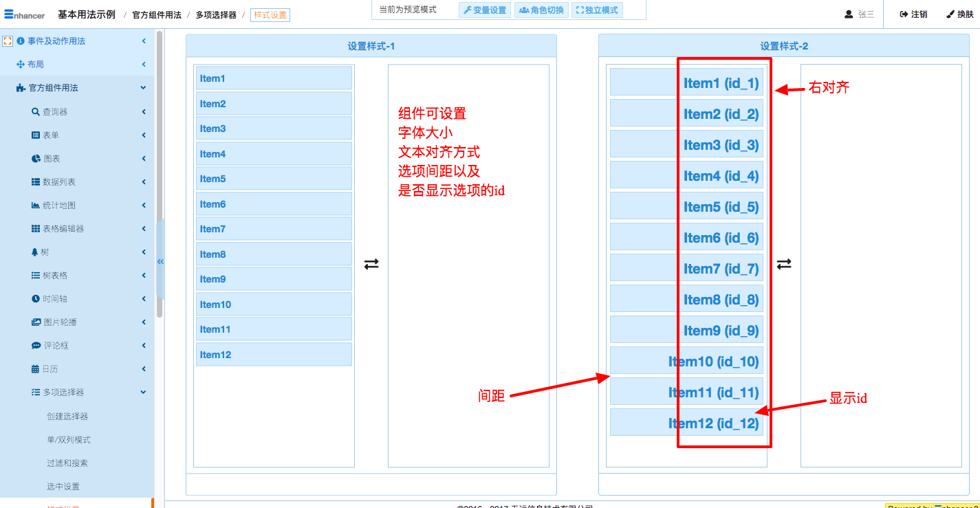Open the 单/双列模式 menu item
980x508 pixels.
[69, 440]
